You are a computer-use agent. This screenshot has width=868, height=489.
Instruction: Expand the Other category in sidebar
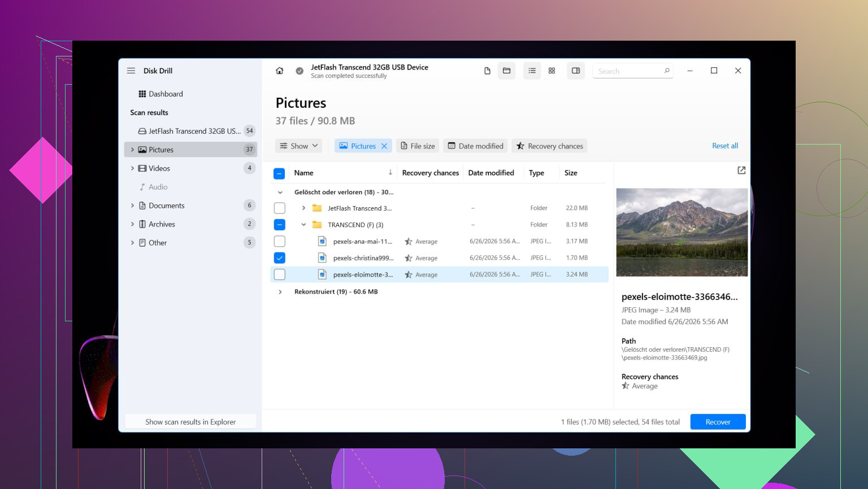132,243
